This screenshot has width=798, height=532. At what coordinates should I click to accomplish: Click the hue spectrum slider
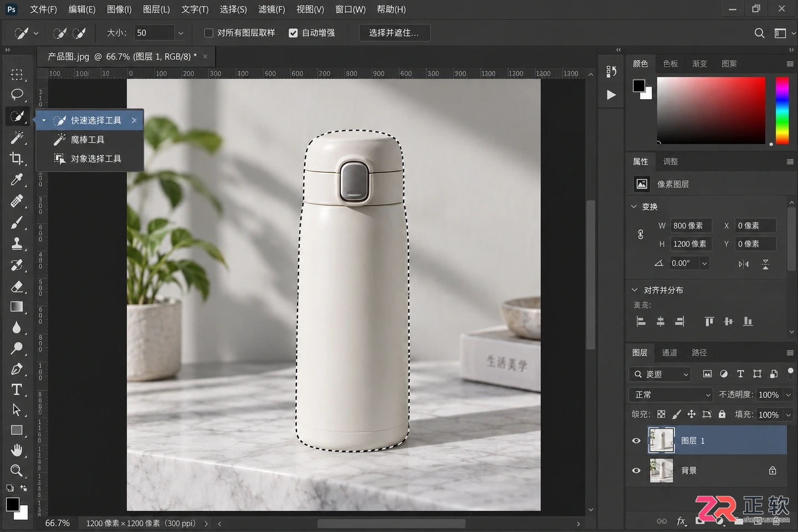[782, 110]
